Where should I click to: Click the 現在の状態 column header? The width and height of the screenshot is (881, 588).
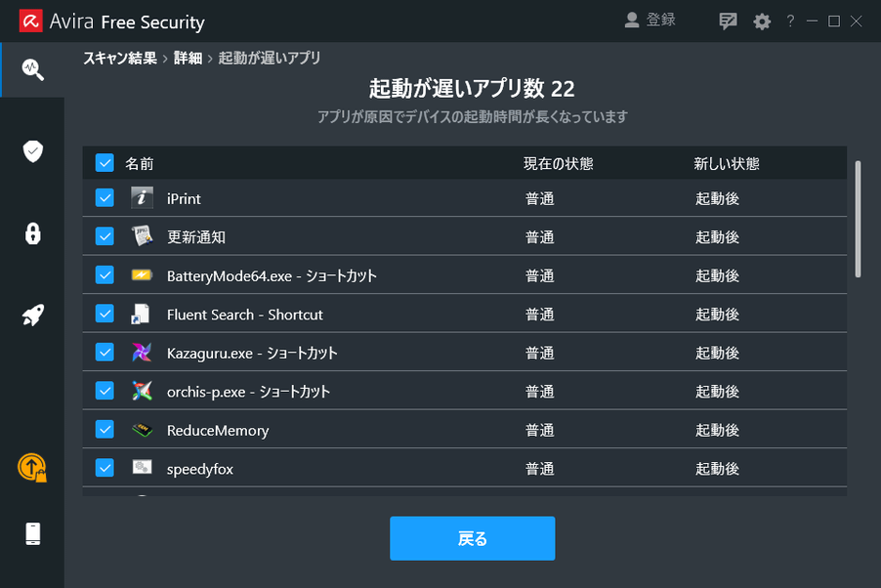pos(559,163)
